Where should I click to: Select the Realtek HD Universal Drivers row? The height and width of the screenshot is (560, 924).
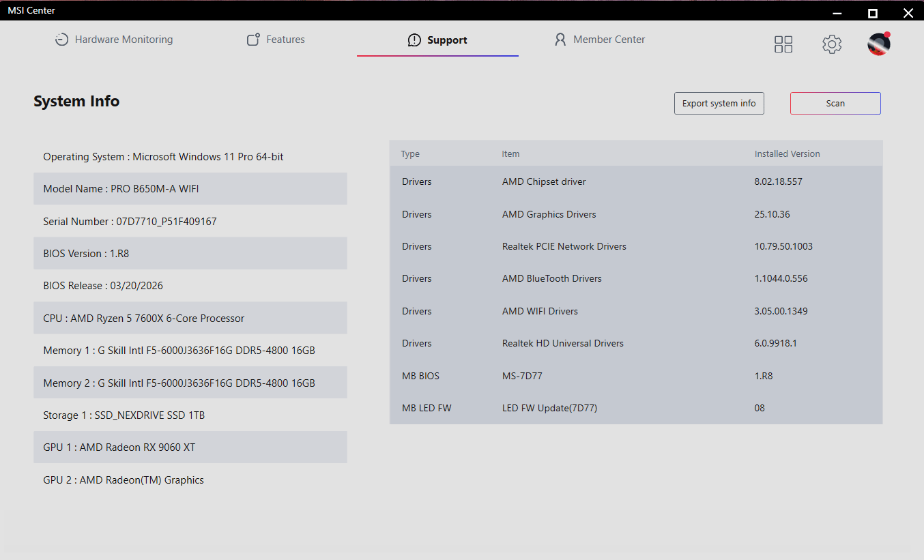click(636, 343)
